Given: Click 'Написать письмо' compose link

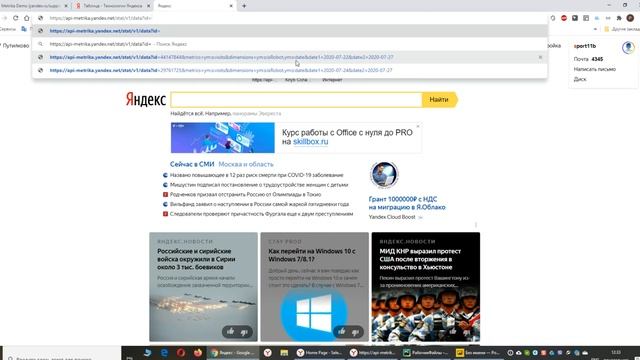Looking at the screenshot, I should pos(595,69).
